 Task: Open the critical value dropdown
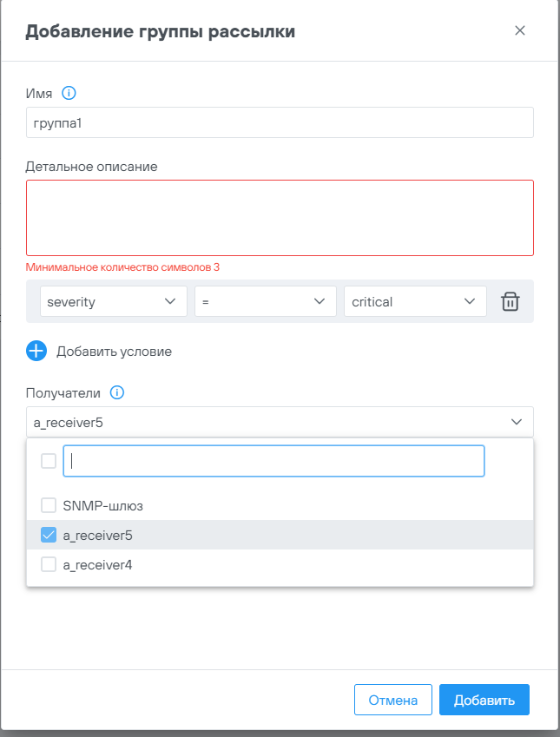(x=415, y=302)
